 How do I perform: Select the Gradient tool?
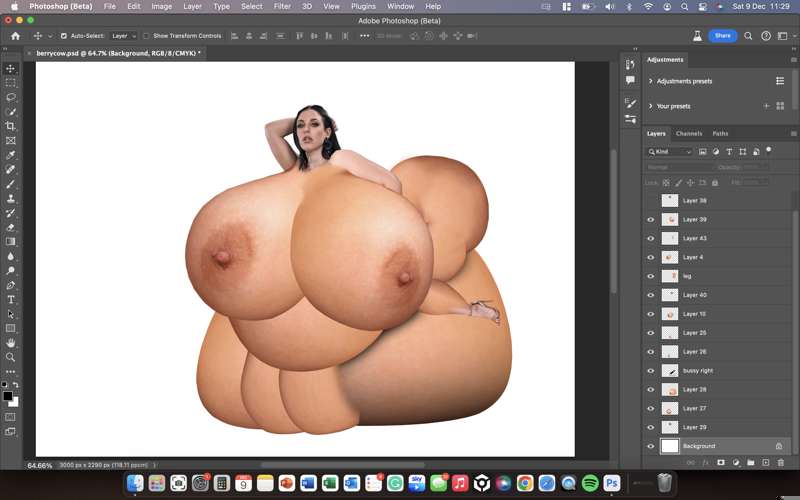11,242
